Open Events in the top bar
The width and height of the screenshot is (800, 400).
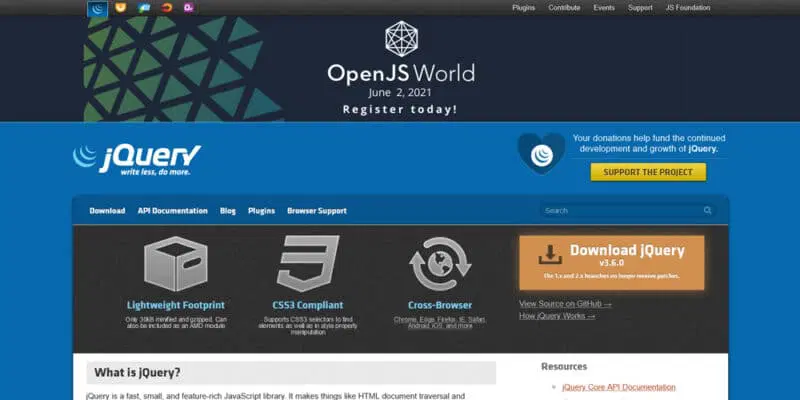(x=604, y=8)
